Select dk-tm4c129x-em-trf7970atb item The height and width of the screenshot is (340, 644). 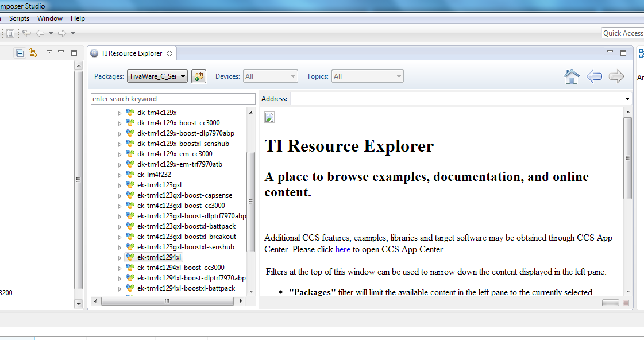click(179, 164)
